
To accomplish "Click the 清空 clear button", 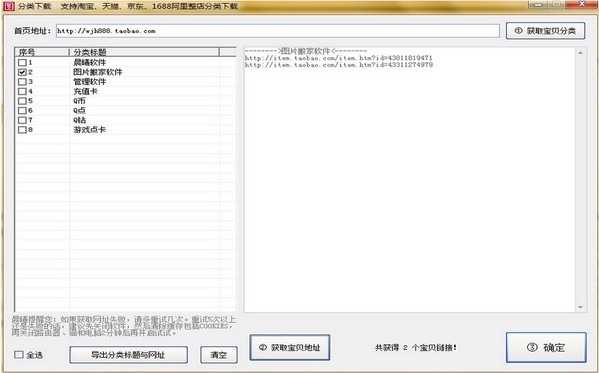I will point(219,355).
